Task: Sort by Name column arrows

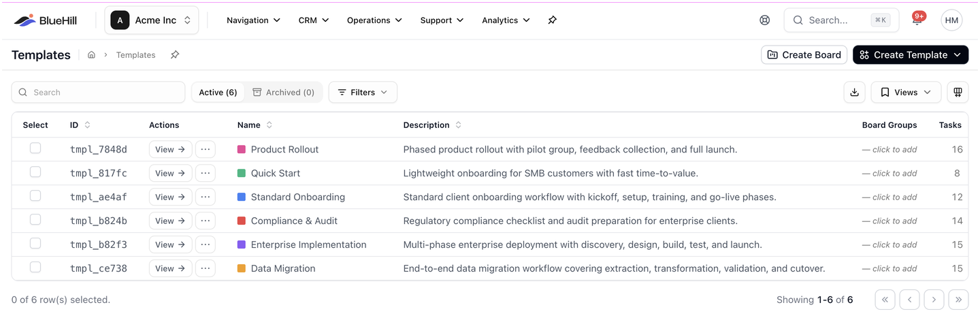Action: point(269,125)
